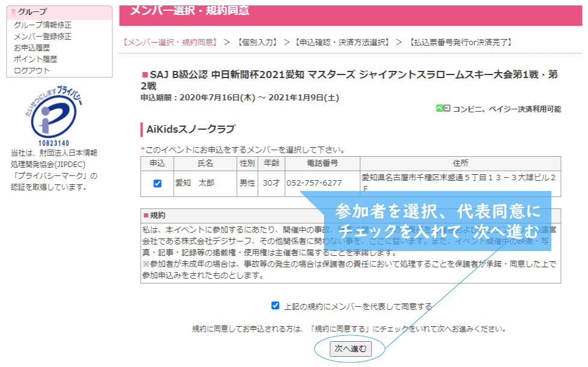588x367 pixels.
Task: Toggle the checkbox for member 愛知 太郎
Action: point(158,183)
